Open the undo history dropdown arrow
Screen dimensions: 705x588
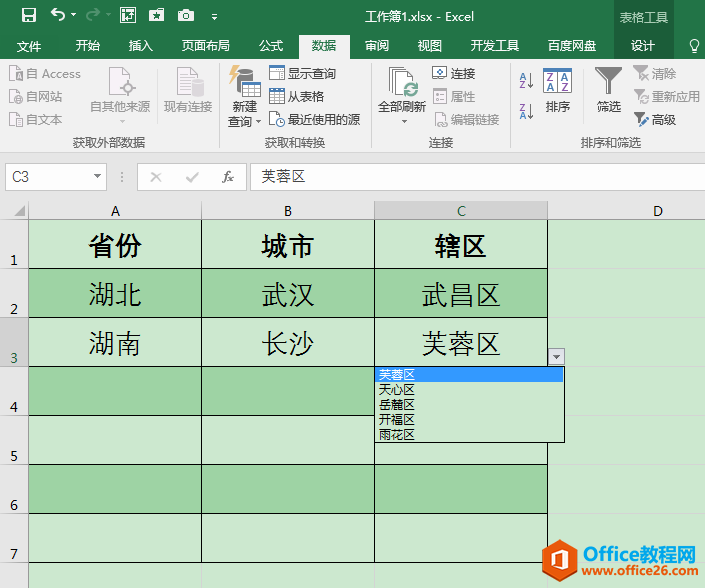click(73, 15)
